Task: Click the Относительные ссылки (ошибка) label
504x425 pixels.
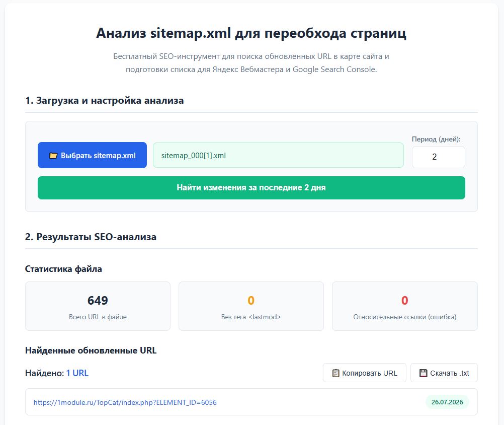Action: [405, 317]
